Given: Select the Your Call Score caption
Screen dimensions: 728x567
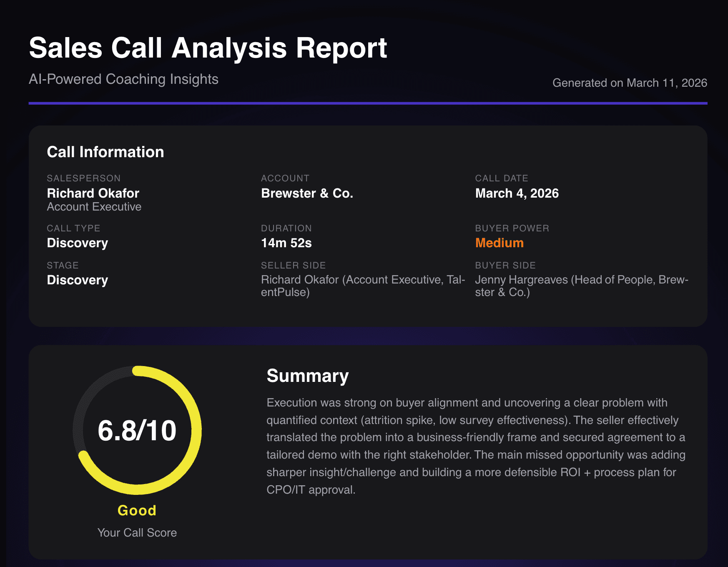Looking at the screenshot, I should pyautogui.click(x=137, y=532).
